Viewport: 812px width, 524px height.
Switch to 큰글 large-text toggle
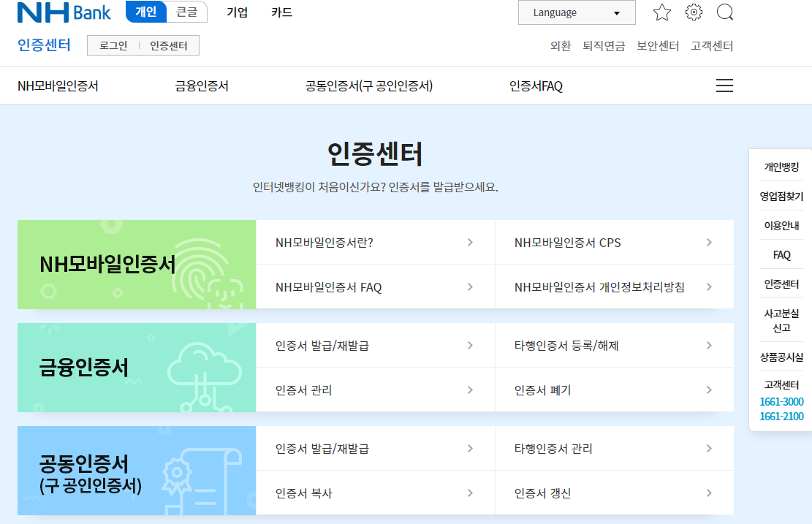click(x=187, y=12)
